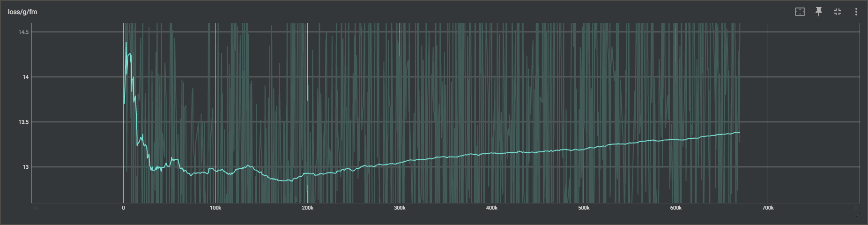
Task: Pin the loss/g/fm chart card
Action: pos(819,12)
